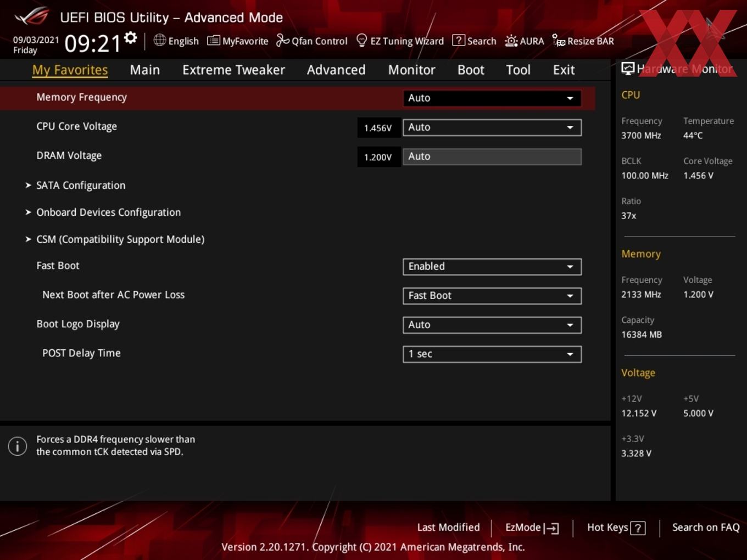747x560 pixels.
Task: Click the EzMode exit arrow icon
Action: [x=551, y=528]
